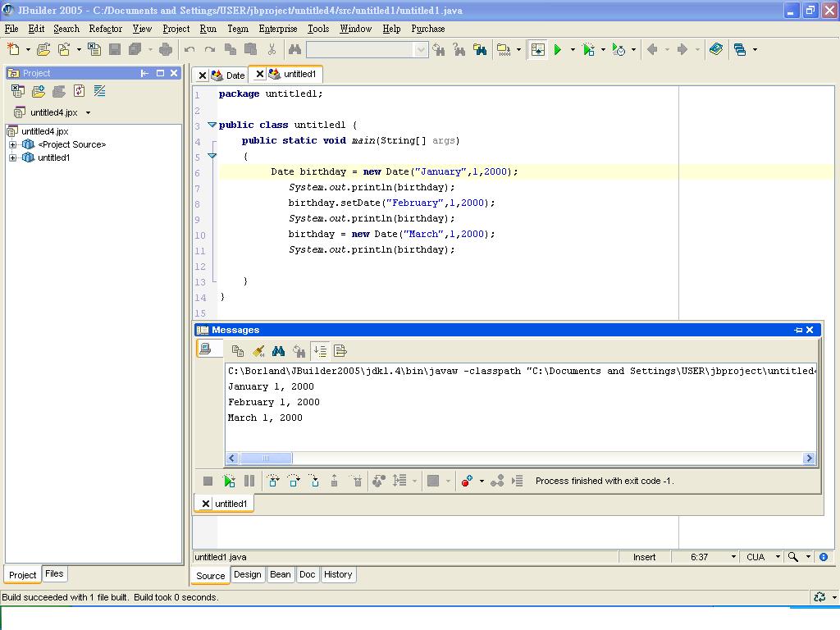Toggle the pin on Messages panel

pyautogui.click(x=798, y=330)
